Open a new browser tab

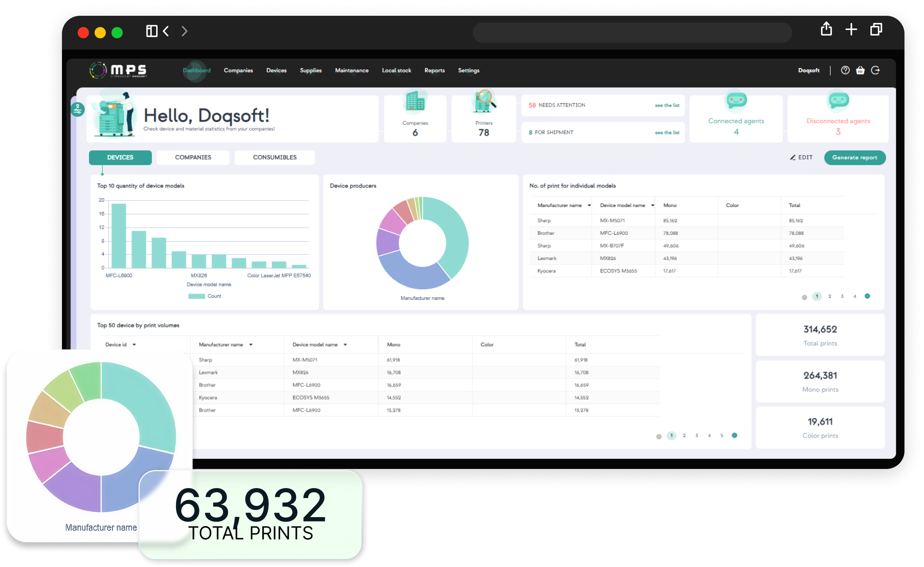(x=851, y=29)
